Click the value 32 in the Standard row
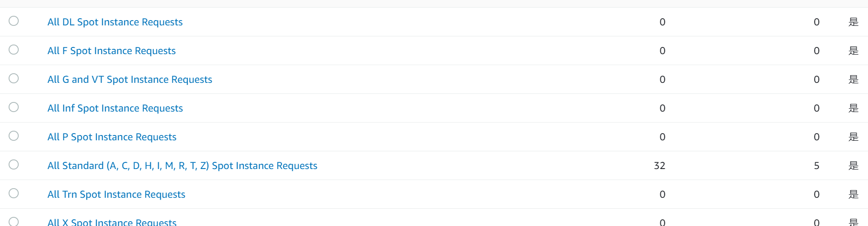This screenshot has width=868, height=226. 660,166
